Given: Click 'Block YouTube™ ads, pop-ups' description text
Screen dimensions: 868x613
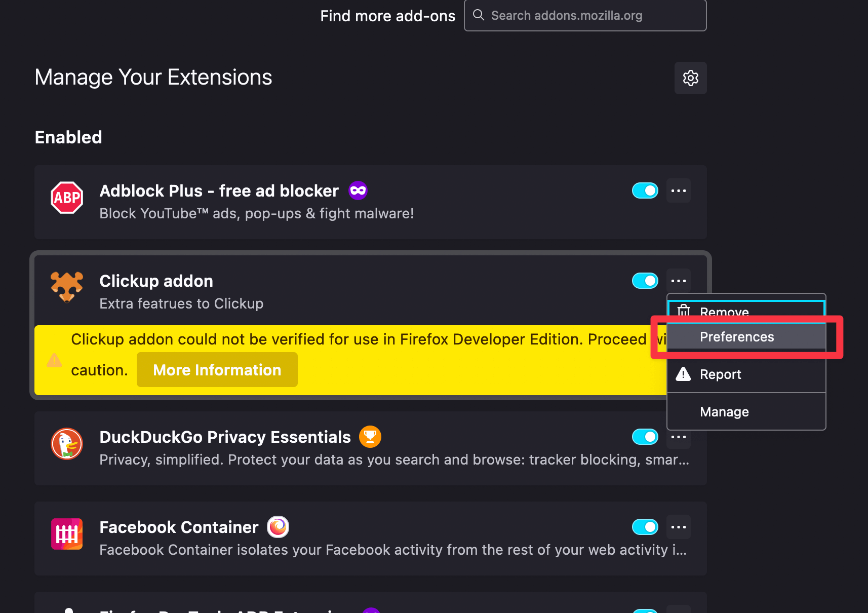Looking at the screenshot, I should [x=257, y=213].
